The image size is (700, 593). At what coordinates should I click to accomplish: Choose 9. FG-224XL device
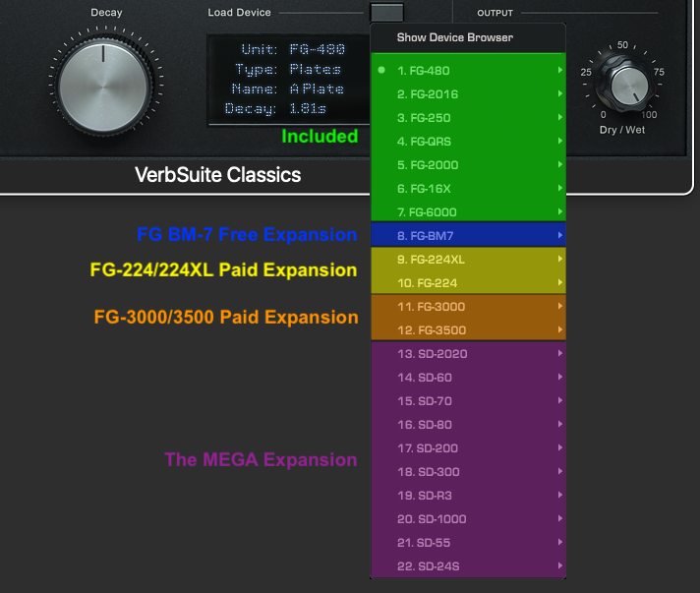(x=468, y=260)
